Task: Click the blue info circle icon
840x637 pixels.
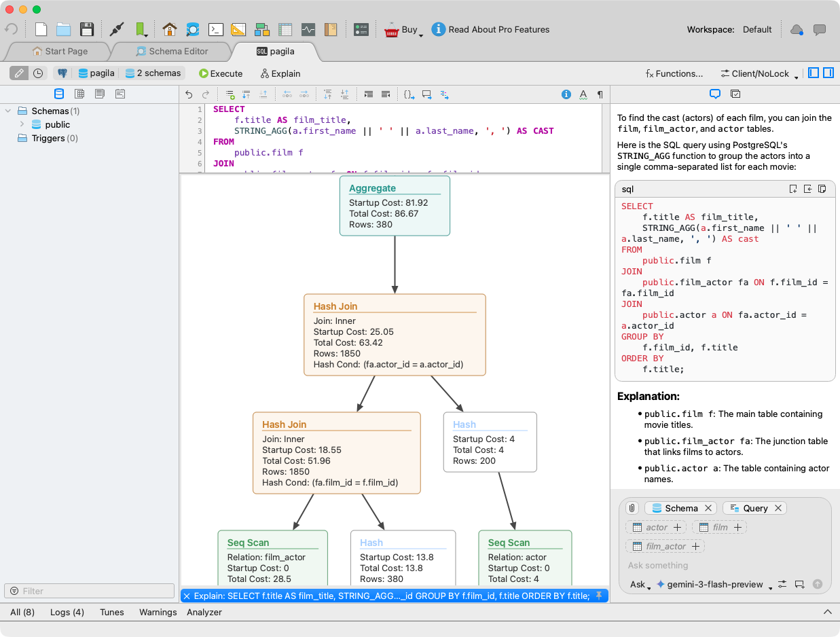Action: 566,94
